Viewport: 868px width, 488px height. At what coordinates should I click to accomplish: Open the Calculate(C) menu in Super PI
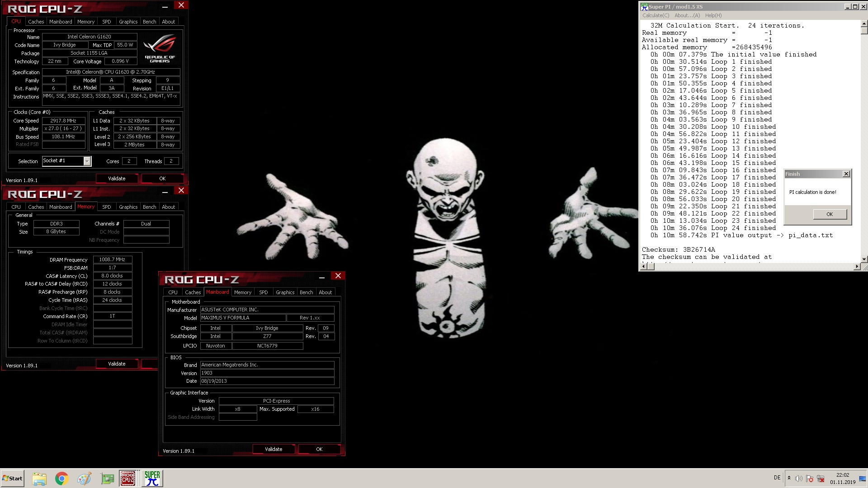tap(656, 15)
